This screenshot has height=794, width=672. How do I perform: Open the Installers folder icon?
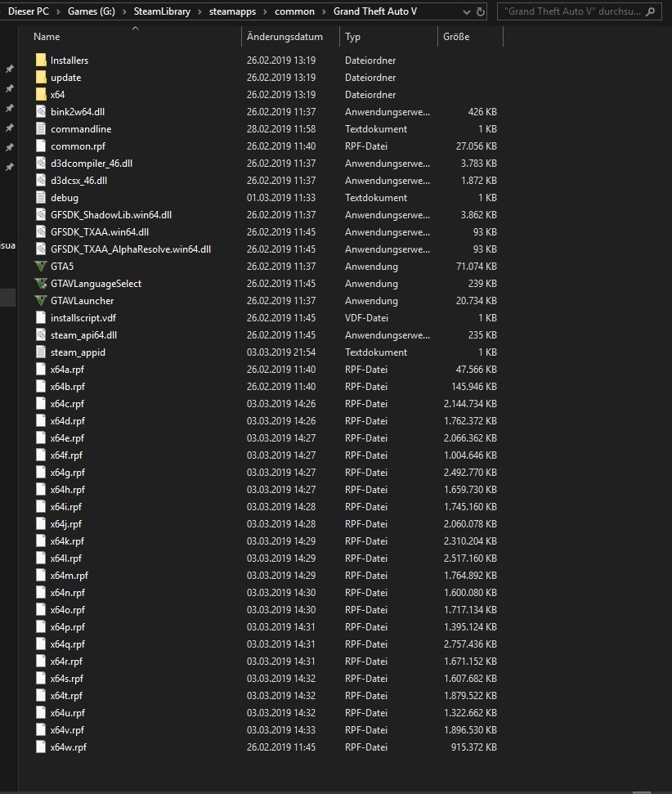click(42, 60)
